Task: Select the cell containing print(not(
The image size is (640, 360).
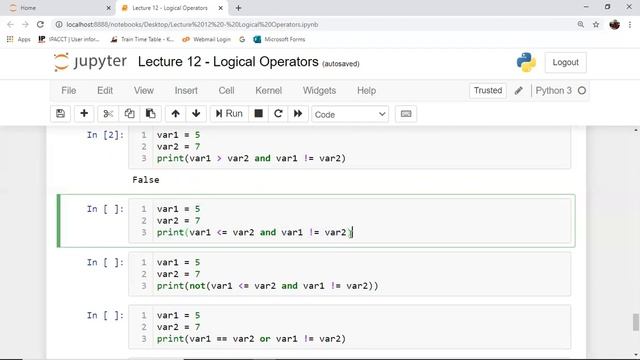Action: coord(350,274)
